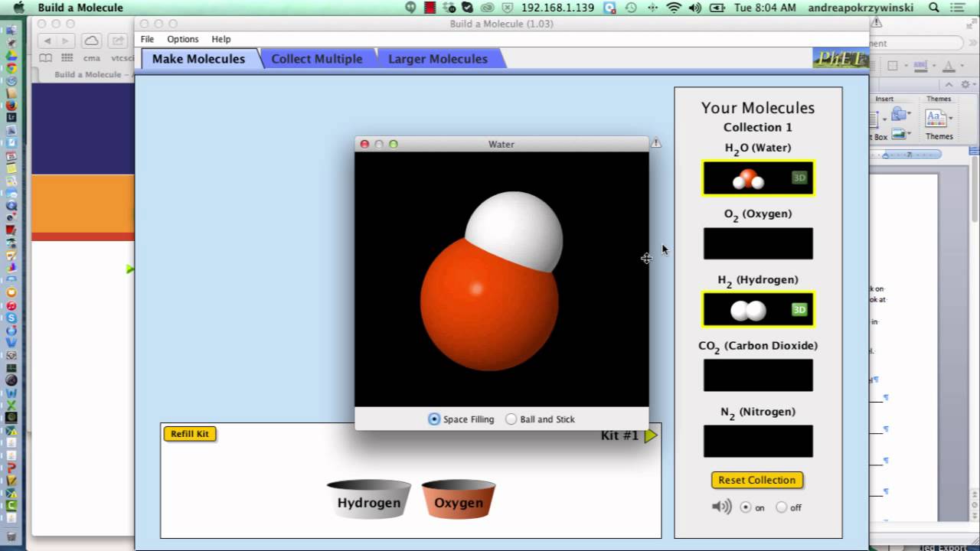The width and height of the screenshot is (980, 551).
Task: Click the empty O2 Oxygen collection box
Action: coord(758,243)
